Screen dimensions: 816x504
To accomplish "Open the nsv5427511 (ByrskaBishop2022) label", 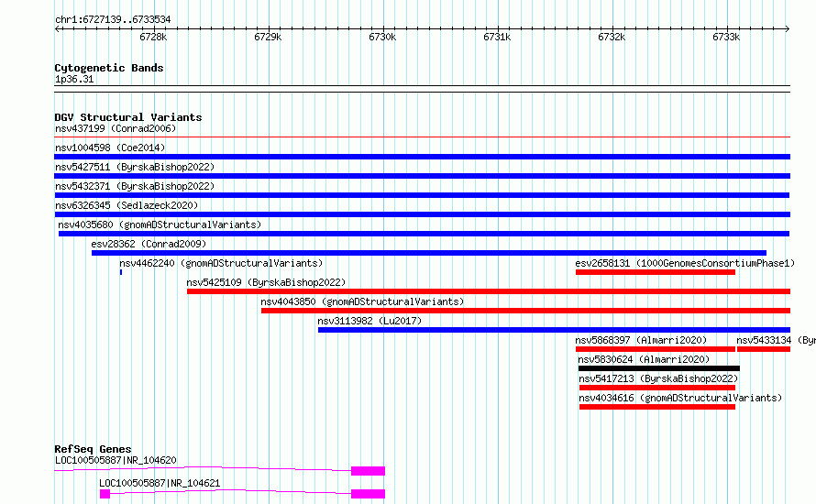I will pos(135,167).
